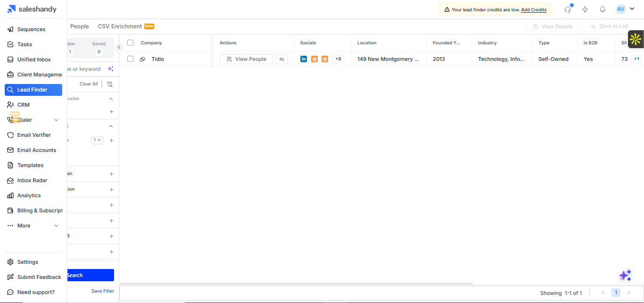Select page 1 in pagination

click(616, 293)
